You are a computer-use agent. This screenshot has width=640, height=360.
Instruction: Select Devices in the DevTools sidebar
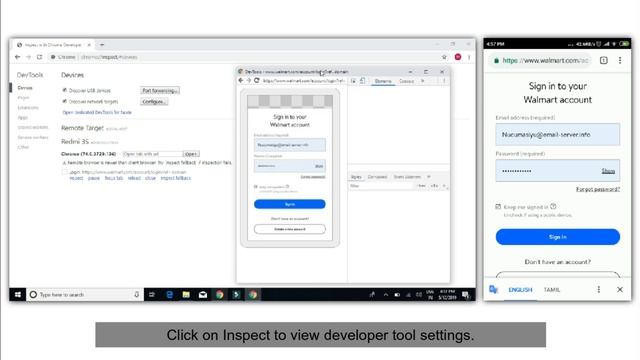(x=25, y=88)
